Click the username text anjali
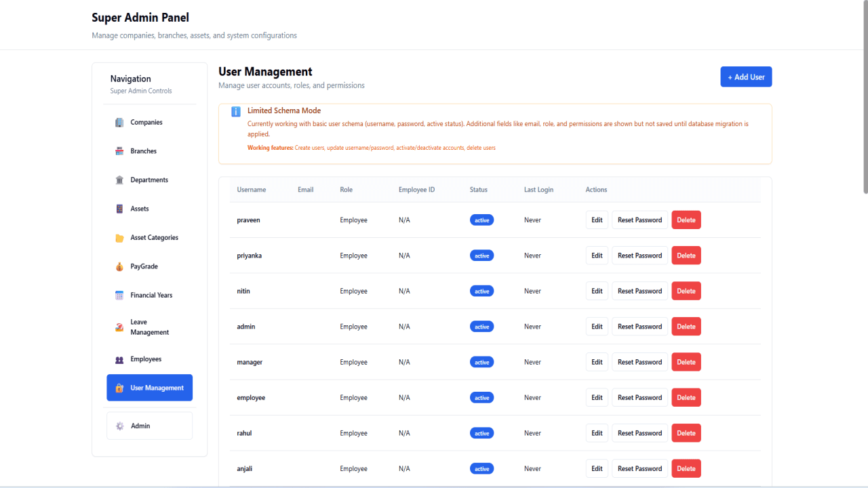The image size is (868, 488). [245, 469]
